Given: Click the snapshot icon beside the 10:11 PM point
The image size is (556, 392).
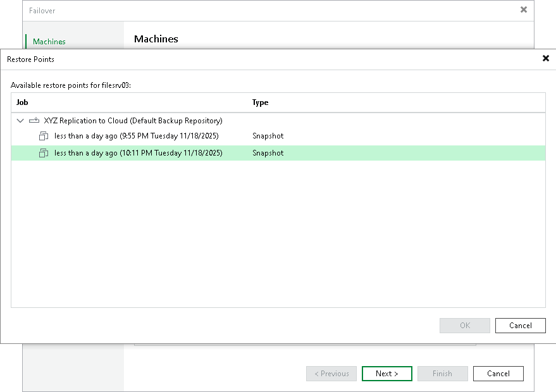Looking at the screenshot, I should [x=43, y=153].
